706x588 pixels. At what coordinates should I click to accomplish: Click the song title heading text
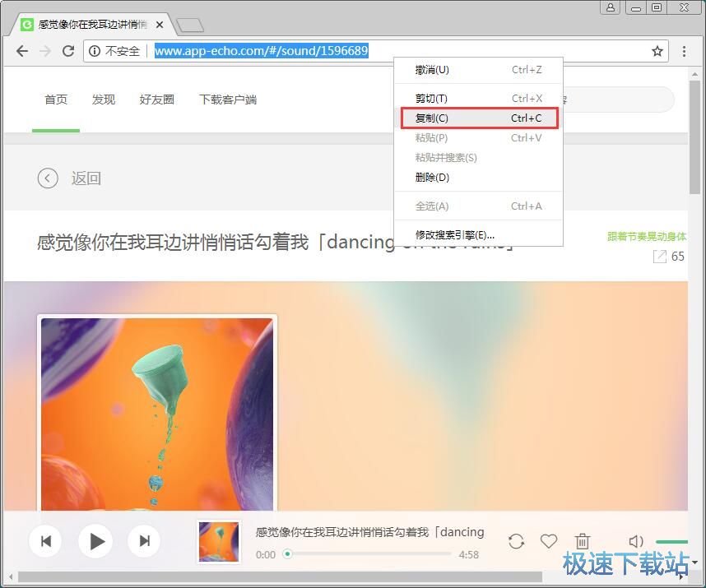coord(275,242)
